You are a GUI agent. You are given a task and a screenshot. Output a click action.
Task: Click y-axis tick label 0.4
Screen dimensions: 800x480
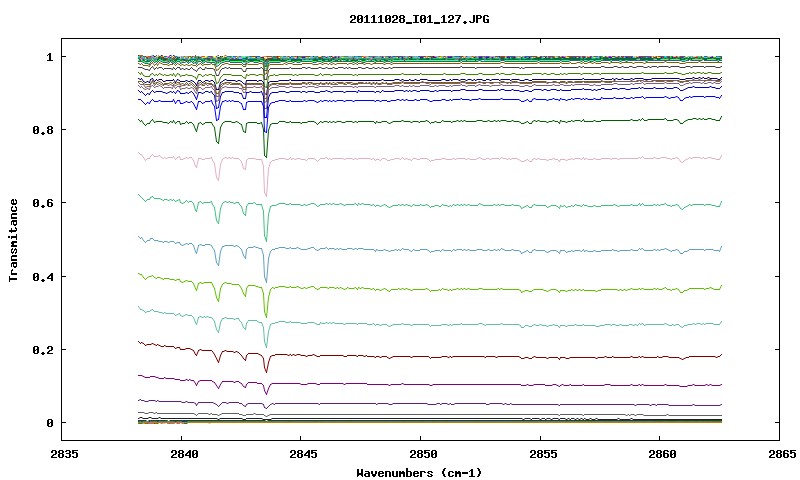(x=42, y=276)
